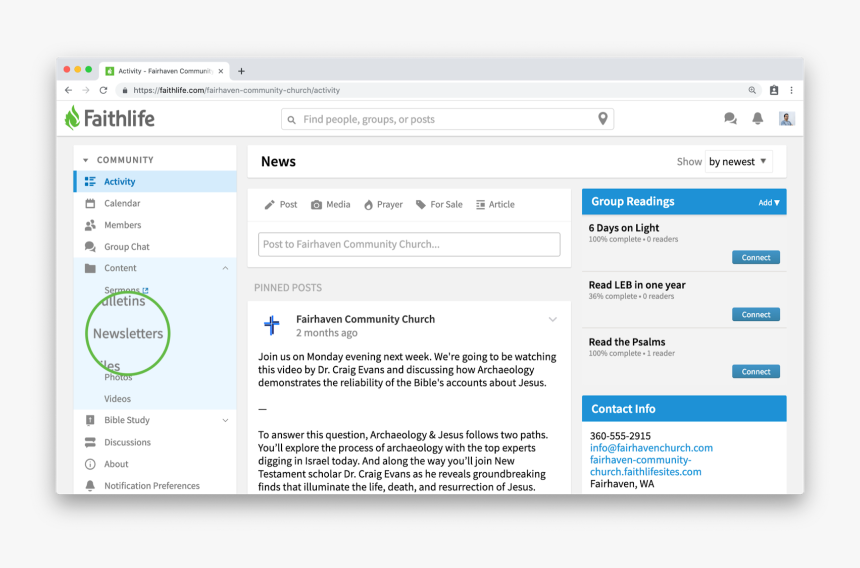Open Notification Preferences
The width and height of the screenshot is (860, 568).
pos(152,486)
